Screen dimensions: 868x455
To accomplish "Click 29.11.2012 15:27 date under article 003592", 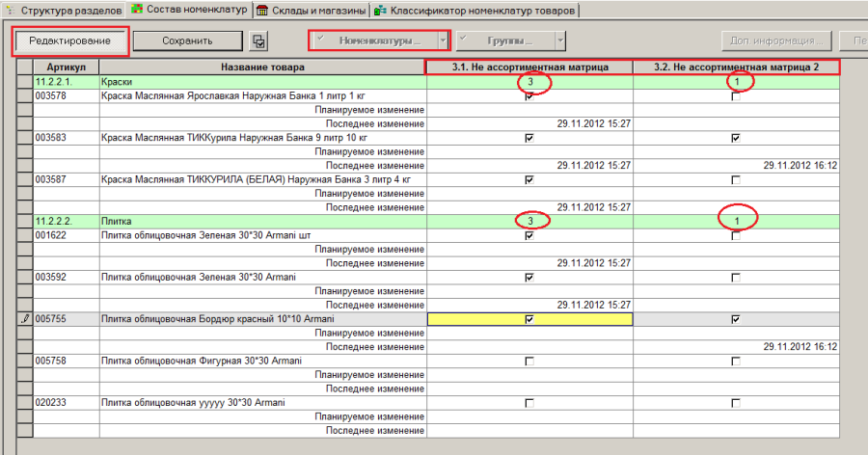I will pos(594,305).
